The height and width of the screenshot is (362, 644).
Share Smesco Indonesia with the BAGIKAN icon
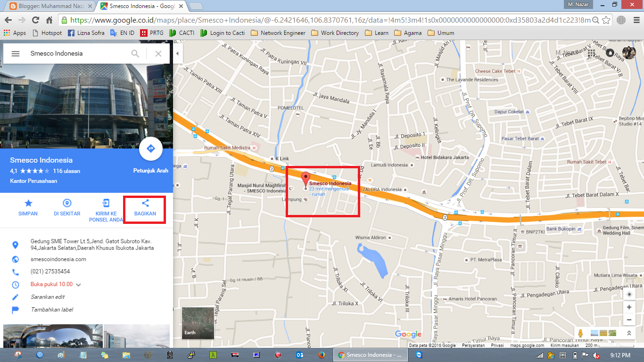(x=144, y=204)
